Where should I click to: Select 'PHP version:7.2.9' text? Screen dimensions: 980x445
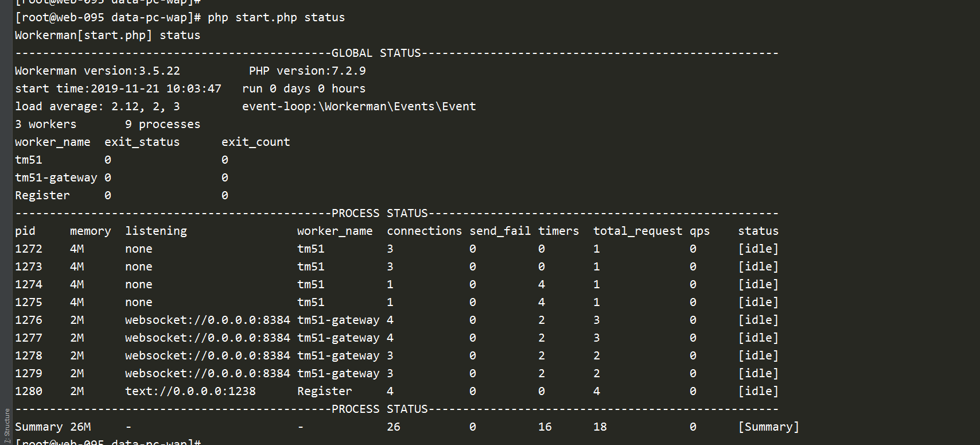[307, 71]
